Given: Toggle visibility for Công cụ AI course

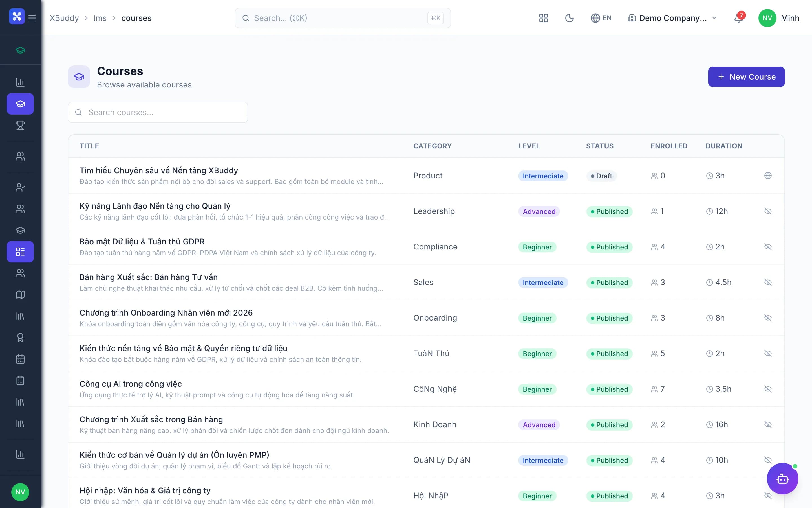Looking at the screenshot, I should click(x=768, y=389).
